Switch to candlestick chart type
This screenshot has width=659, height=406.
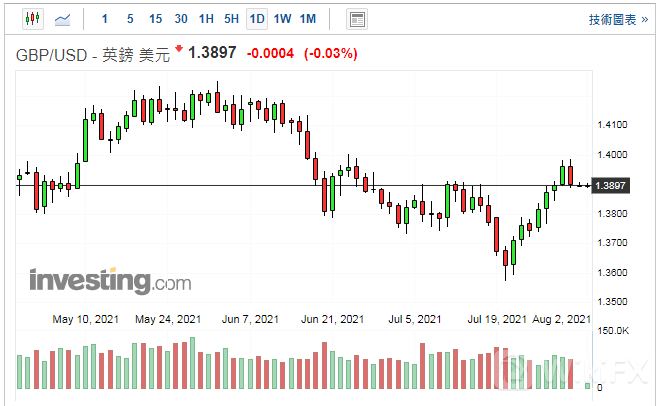[33, 19]
